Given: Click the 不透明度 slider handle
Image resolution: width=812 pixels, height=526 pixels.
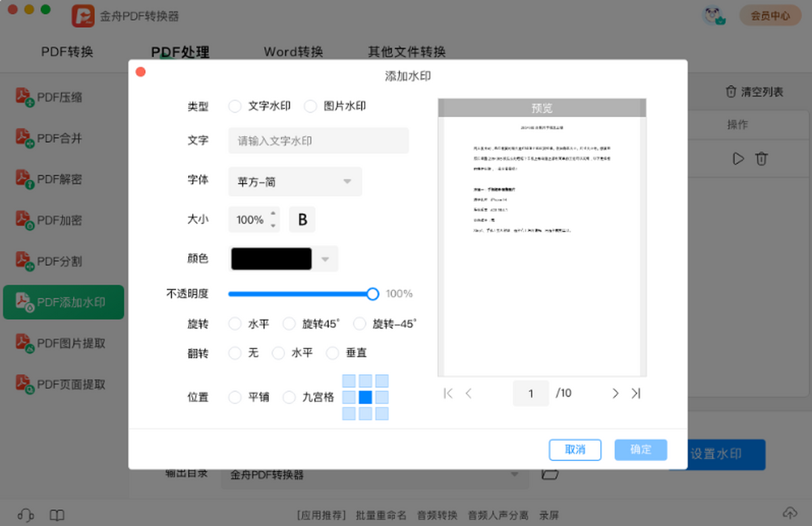Looking at the screenshot, I should click(372, 294).
